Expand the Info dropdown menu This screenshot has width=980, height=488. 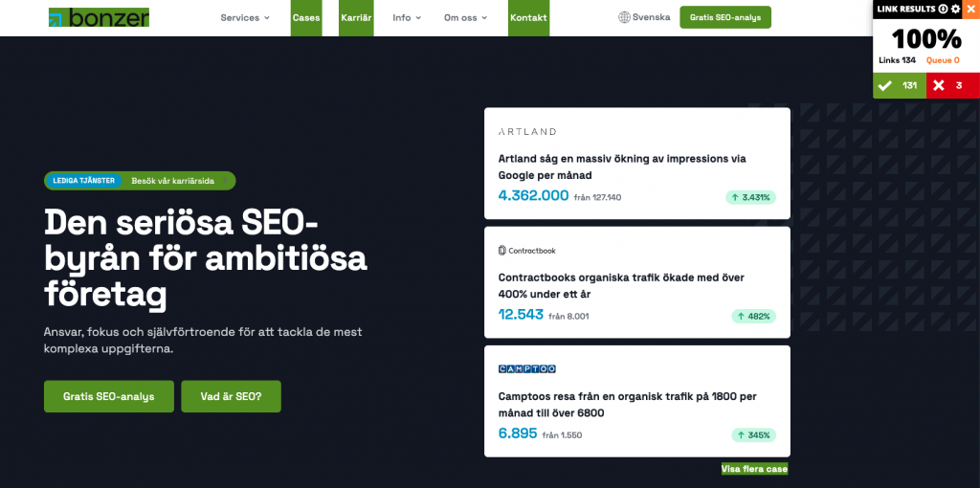[407, 17]
